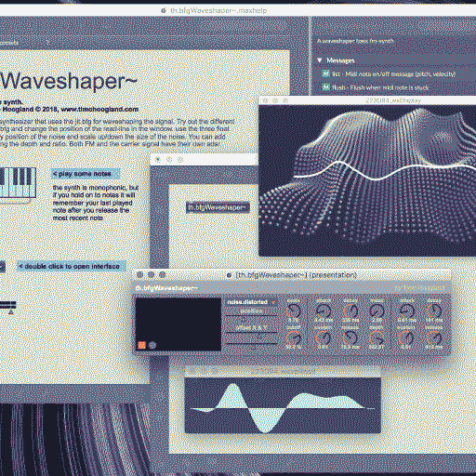Click the position slider line
The width and height of the screenshot is (476, 476).
coord(251,316)
